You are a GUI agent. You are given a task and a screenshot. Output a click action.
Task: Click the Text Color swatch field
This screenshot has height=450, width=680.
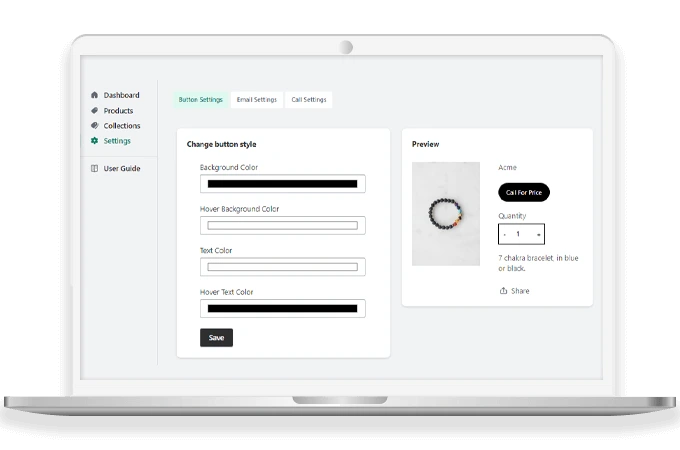(x=282, y=267)
